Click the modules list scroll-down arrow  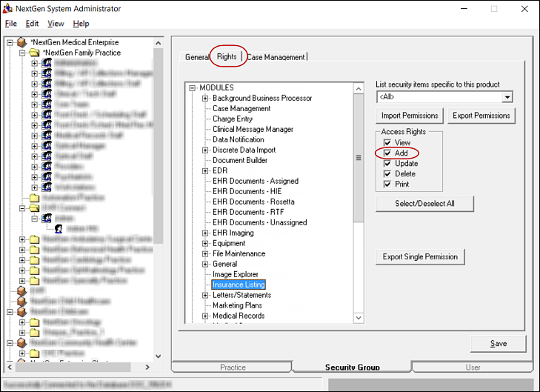pyautogui.click(x=359, y=318)
